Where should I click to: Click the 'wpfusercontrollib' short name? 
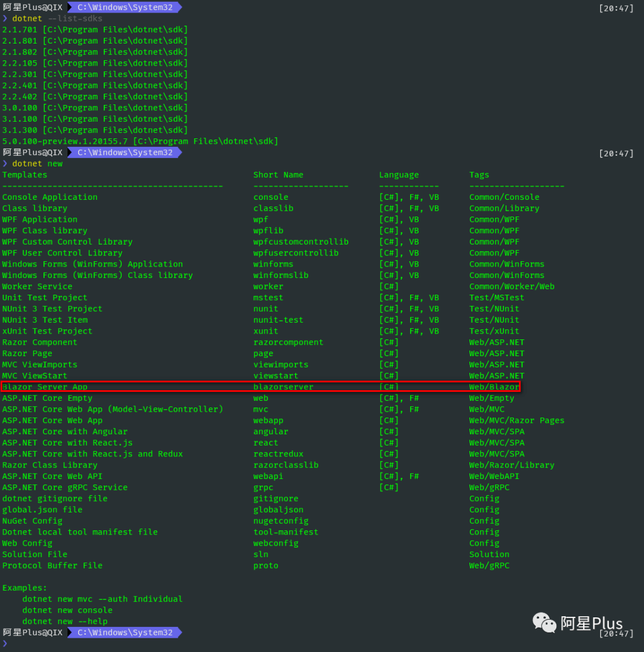point(296,254)
